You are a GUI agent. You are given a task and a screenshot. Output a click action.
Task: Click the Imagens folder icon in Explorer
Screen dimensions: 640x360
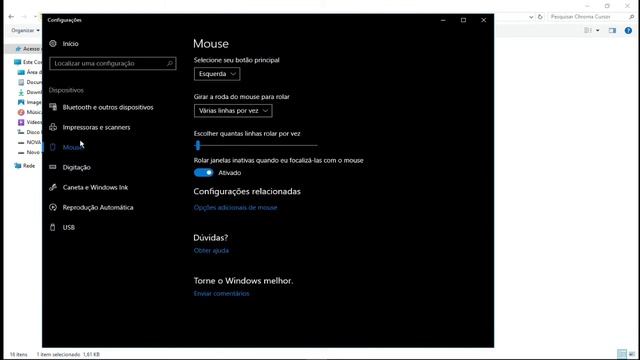[21, 102]
